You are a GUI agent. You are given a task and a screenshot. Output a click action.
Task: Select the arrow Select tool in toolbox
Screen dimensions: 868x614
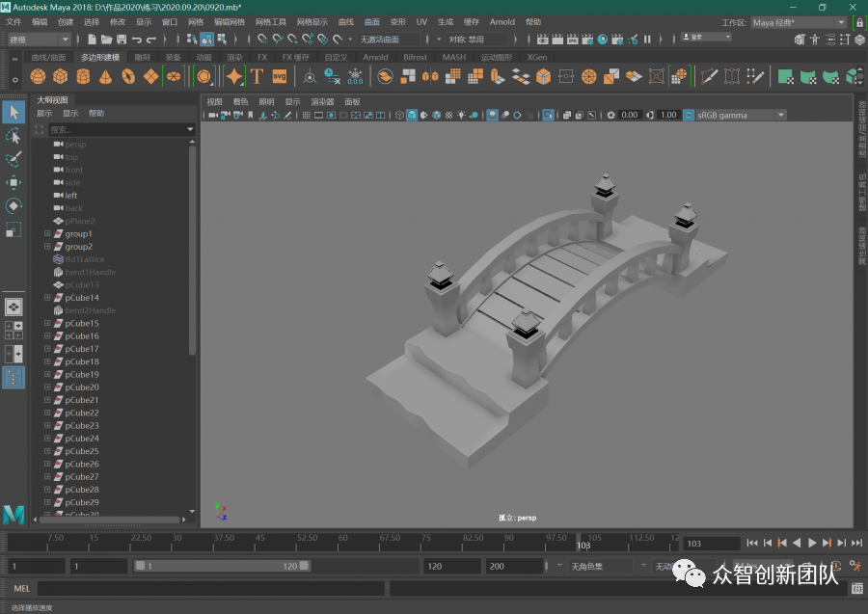[14, 112]
